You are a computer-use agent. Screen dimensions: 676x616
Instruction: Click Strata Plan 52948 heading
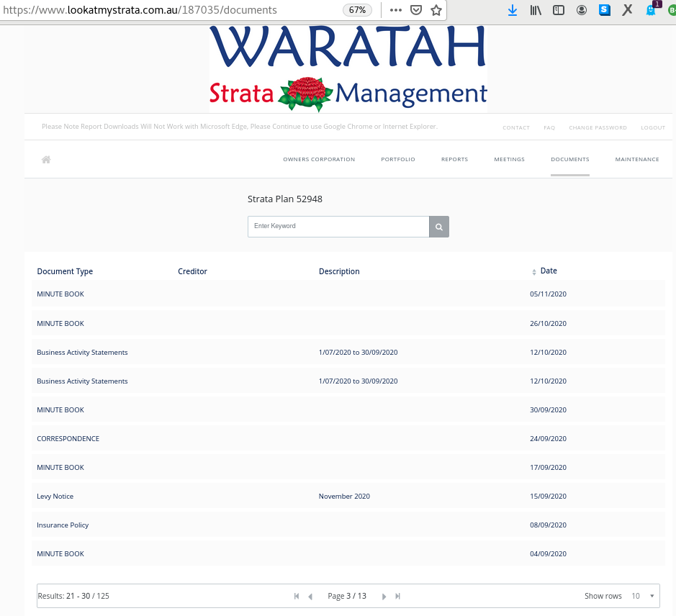point(285,199)
